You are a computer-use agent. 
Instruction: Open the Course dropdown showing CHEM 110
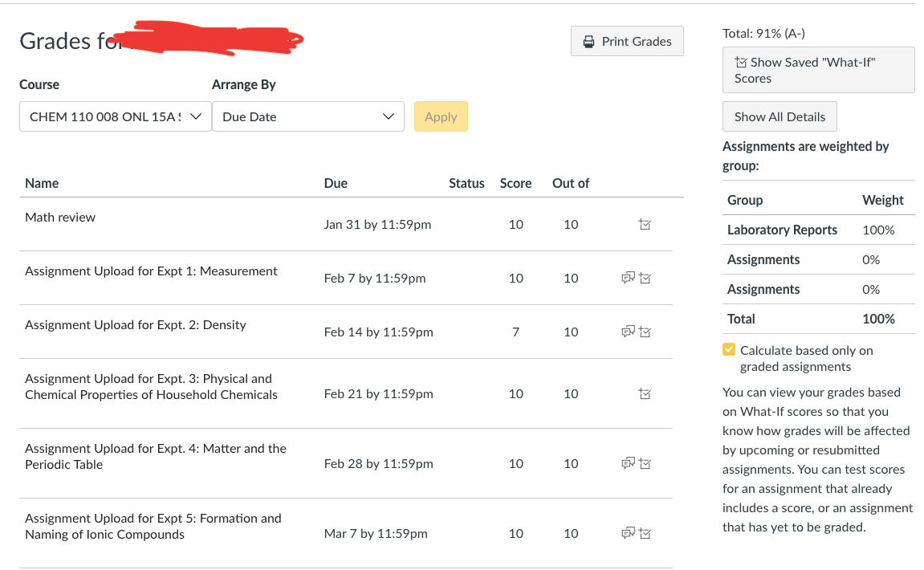coord(115,116)
